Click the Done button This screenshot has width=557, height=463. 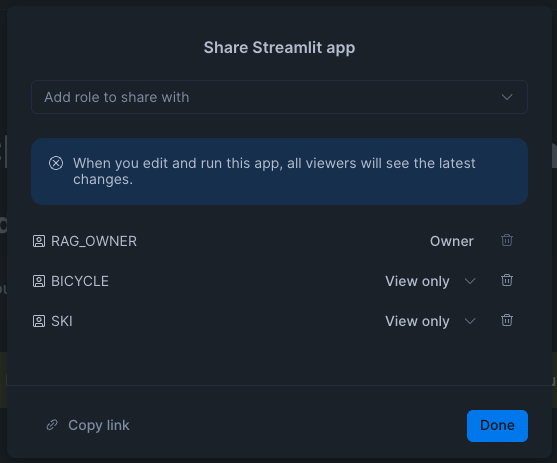pos(497,426)
